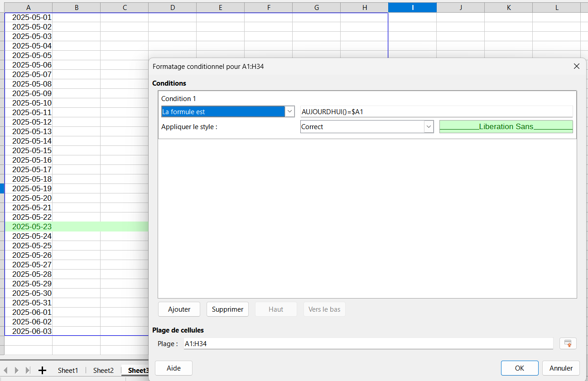Switch to the Sheet2 tab

point(103,370)
